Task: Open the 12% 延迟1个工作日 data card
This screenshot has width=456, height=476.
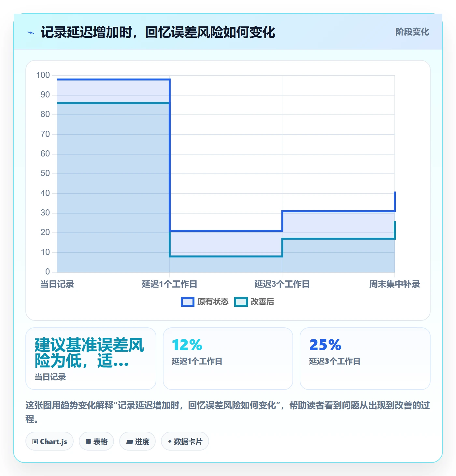Action: coord(228,359)
